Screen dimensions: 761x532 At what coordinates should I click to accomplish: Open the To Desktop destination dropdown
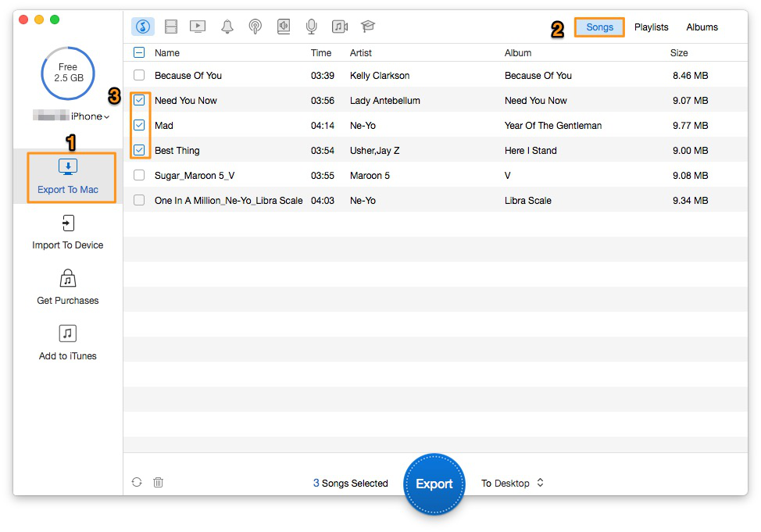coord(513,483)
